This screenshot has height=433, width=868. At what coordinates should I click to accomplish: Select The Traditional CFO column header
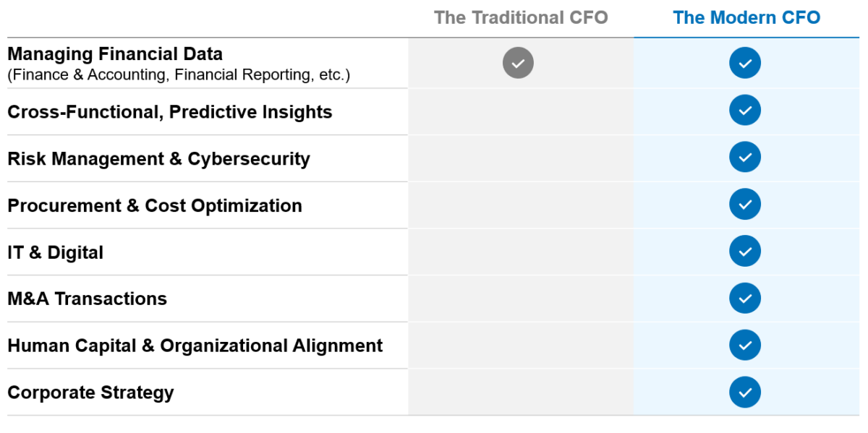point(521,17)
